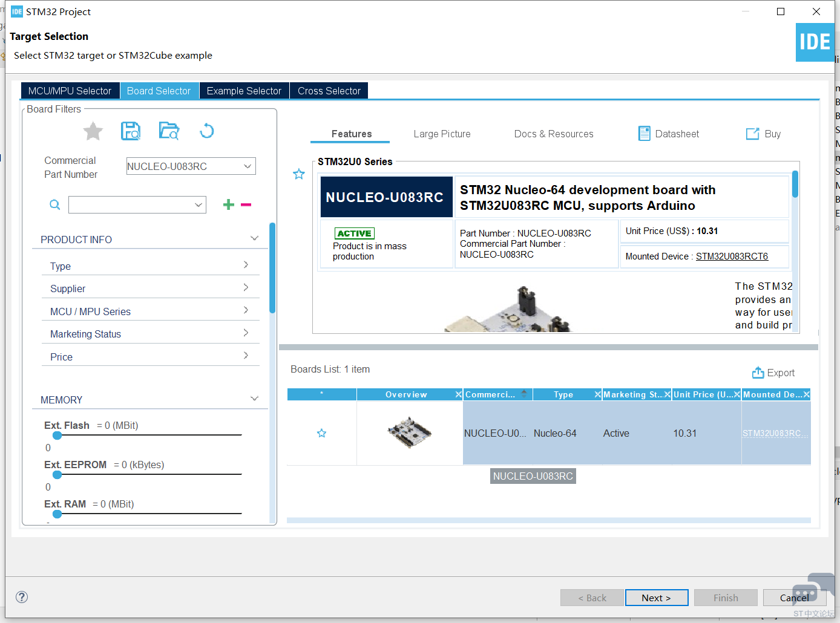Click the Nucleo board thumbnail in the list
The image size is (840, 623).
[x=410, y=432]
